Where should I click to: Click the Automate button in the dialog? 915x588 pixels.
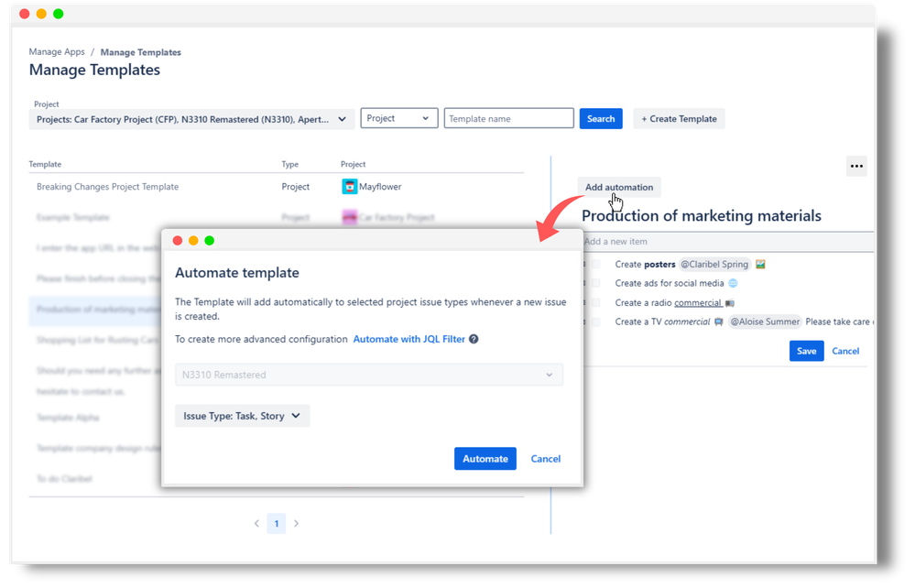[x=485, y=458]
